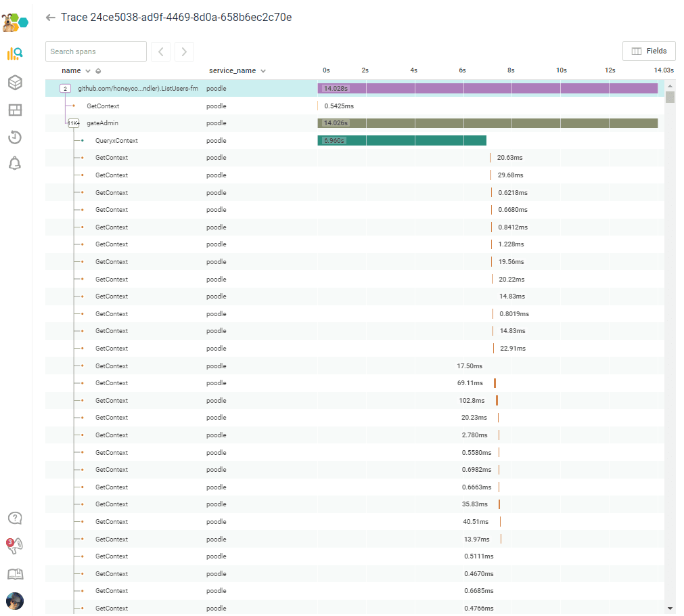Open the History clock icon

coord(15,137)
